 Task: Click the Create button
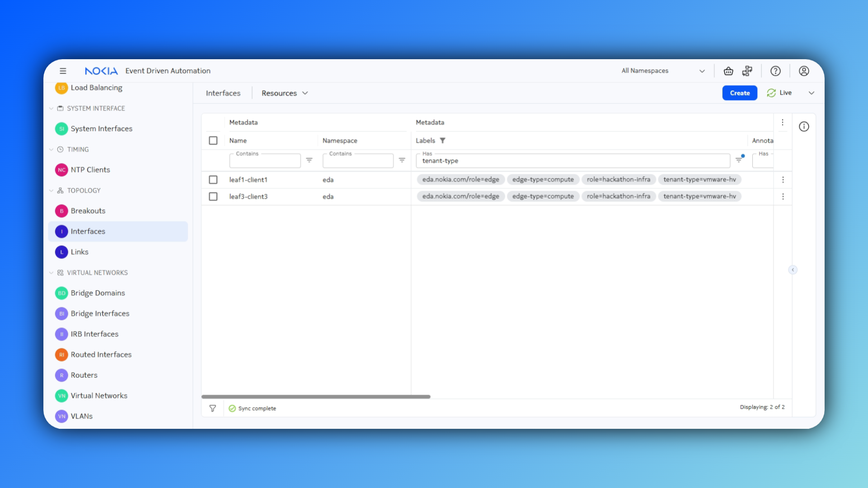(740, 93)
